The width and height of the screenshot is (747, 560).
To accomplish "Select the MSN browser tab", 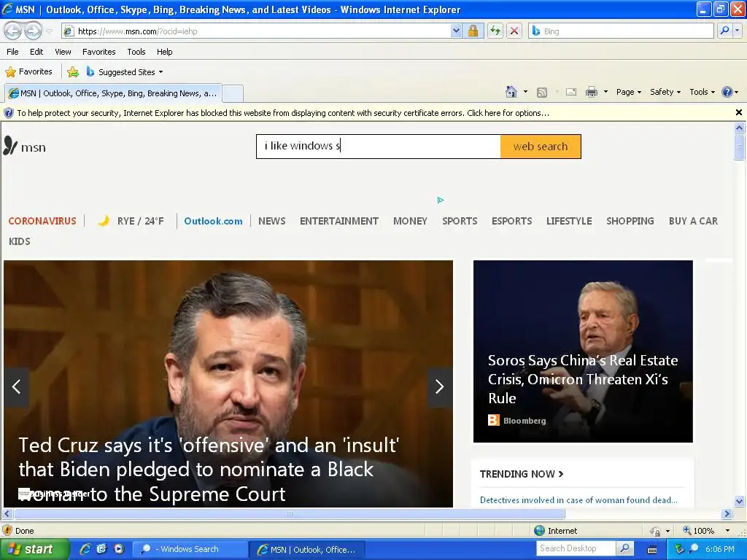I will [113, 93].
